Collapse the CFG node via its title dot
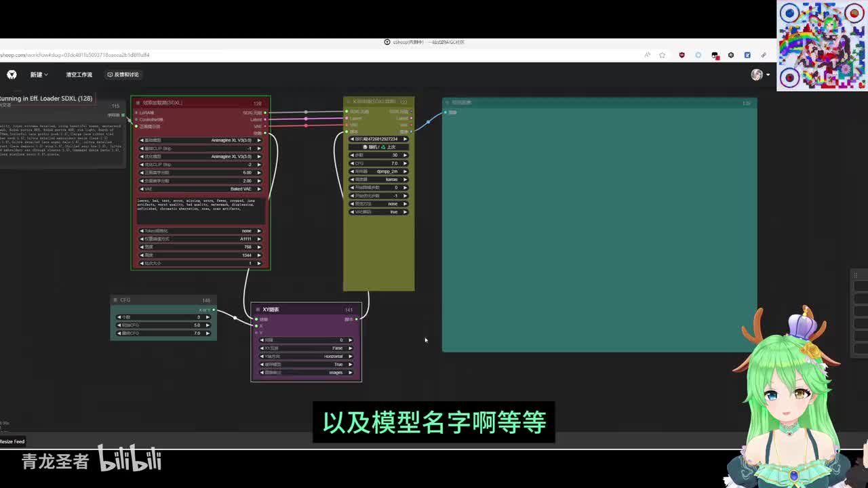Screen dimensions: 868x488 point(116,300)
